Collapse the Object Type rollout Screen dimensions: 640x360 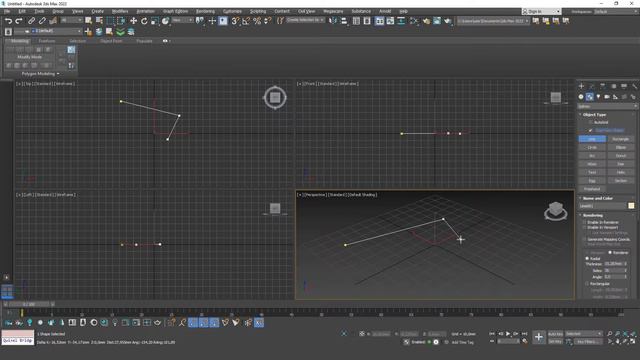(x=594, y=115)
